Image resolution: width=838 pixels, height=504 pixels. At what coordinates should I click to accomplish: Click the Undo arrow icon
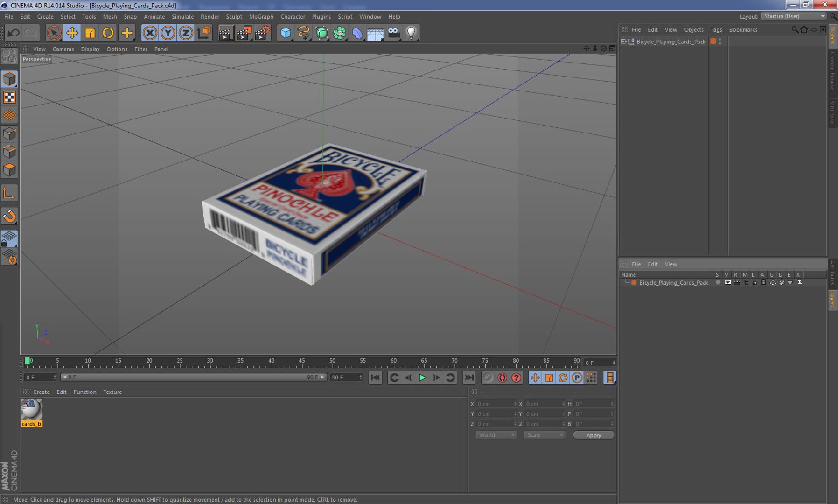[x=13, y=33]
